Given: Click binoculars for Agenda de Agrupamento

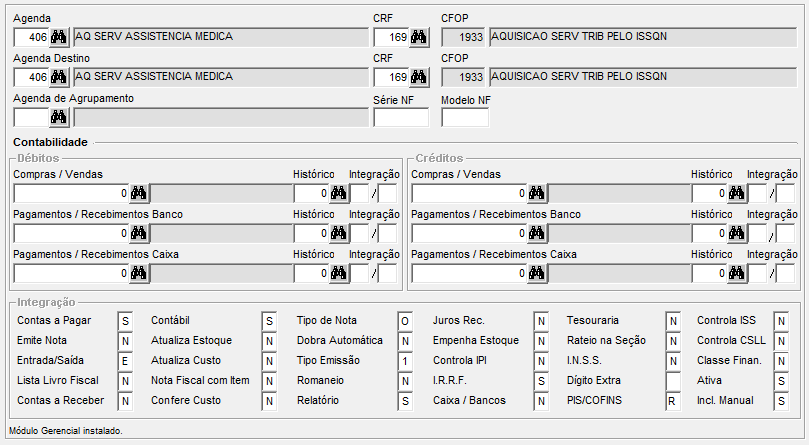Looking at the screenshot, I should 59,117.
